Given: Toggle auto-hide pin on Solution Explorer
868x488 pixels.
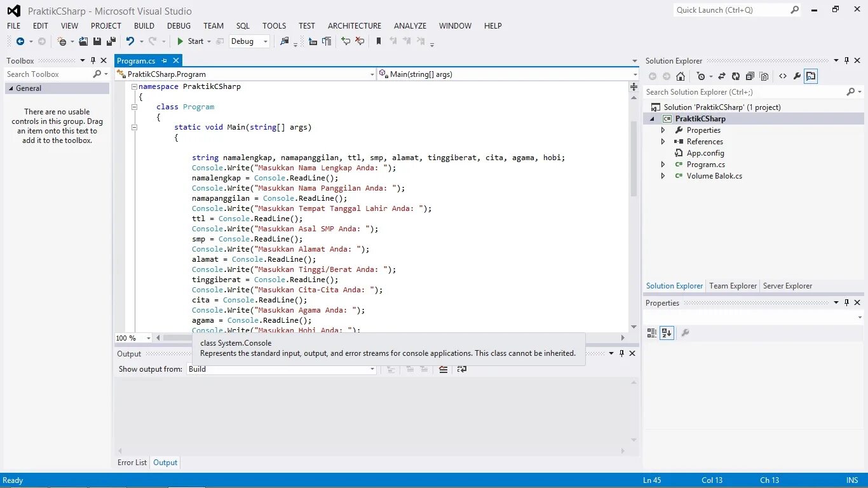Looking at the screenshot, I should tap(846, 61).
